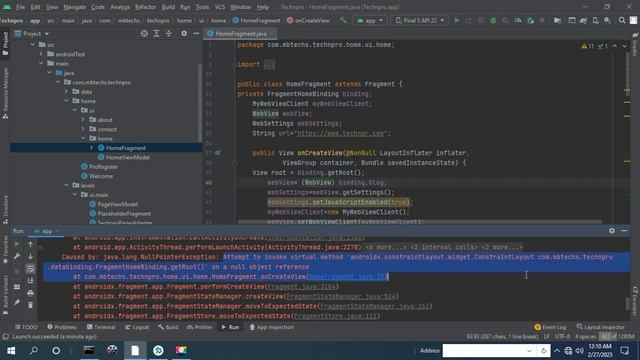This screenshot has width=640, height=360.
Task: Hide the Project panel with minus icon
Action: click(196, 33)
